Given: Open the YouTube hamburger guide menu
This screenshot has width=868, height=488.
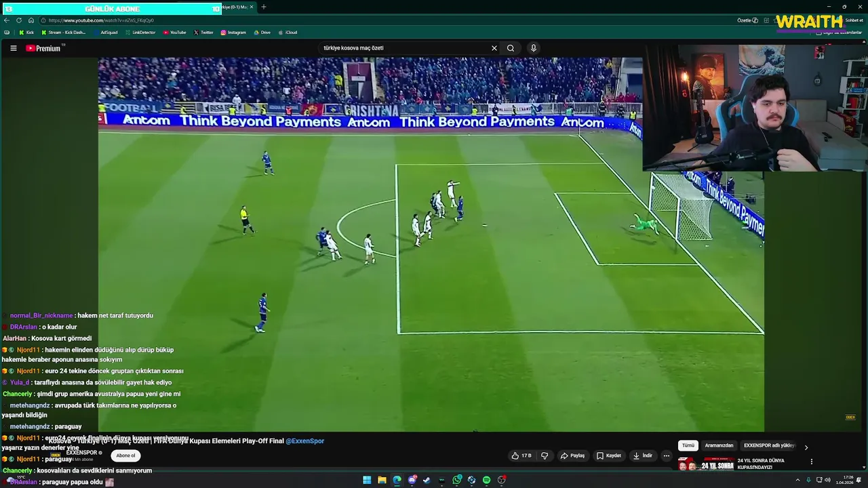Looking at the screenshot, I should tap(13, 48).
